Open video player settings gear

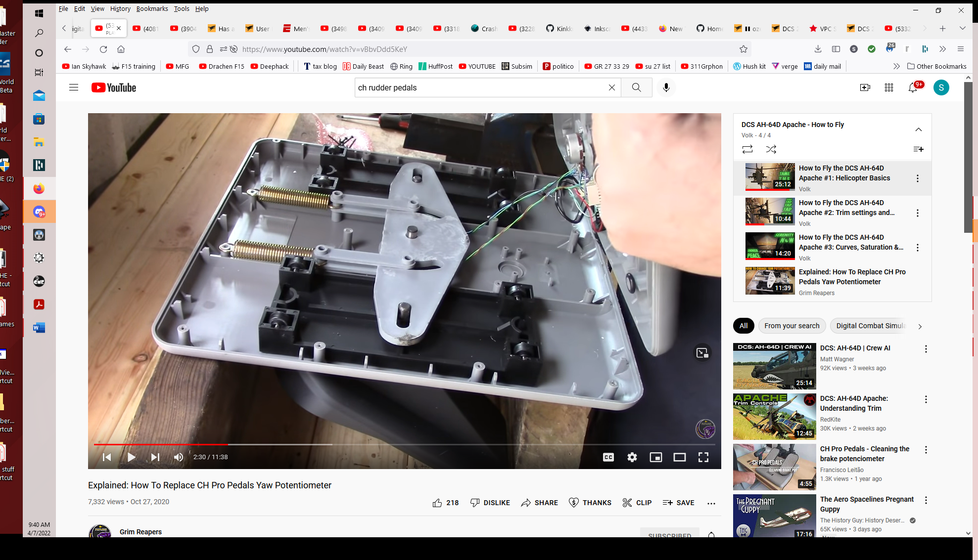(632, 457)
